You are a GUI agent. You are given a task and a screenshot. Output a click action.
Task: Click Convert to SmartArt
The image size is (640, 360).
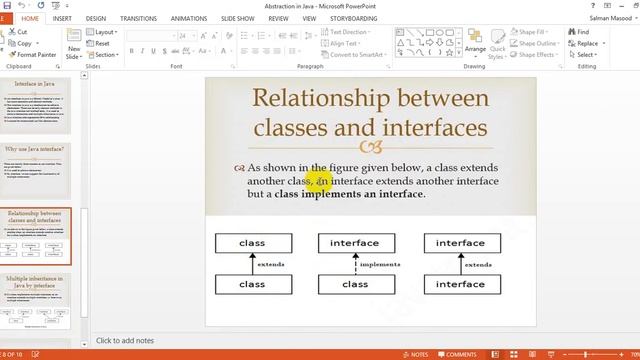353,54
